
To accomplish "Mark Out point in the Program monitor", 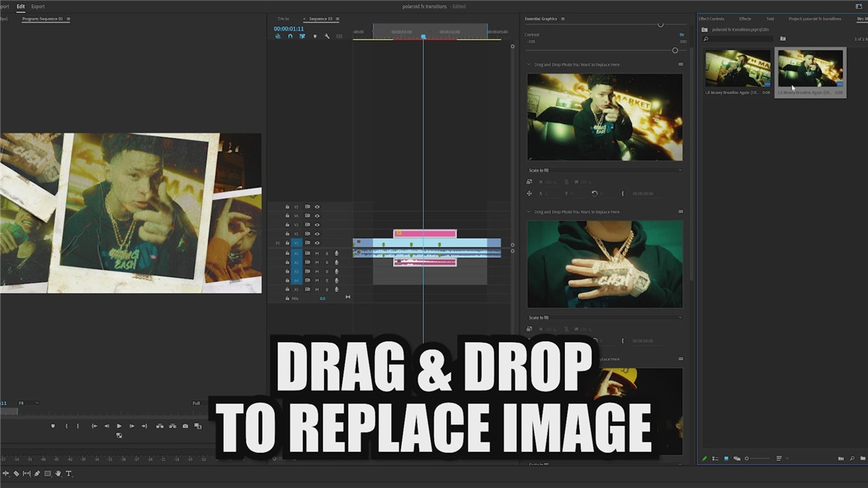I will (78, 426).
